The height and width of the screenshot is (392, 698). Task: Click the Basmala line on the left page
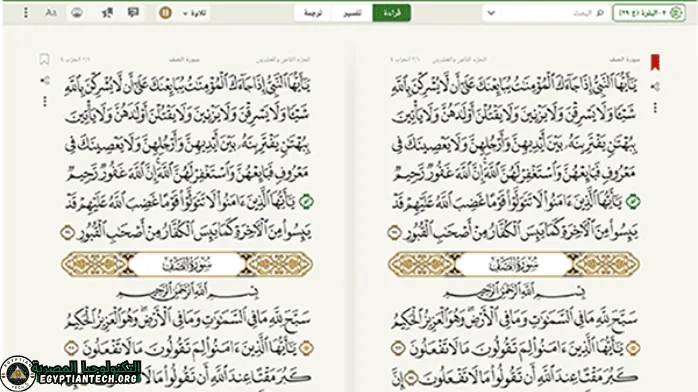187,292
